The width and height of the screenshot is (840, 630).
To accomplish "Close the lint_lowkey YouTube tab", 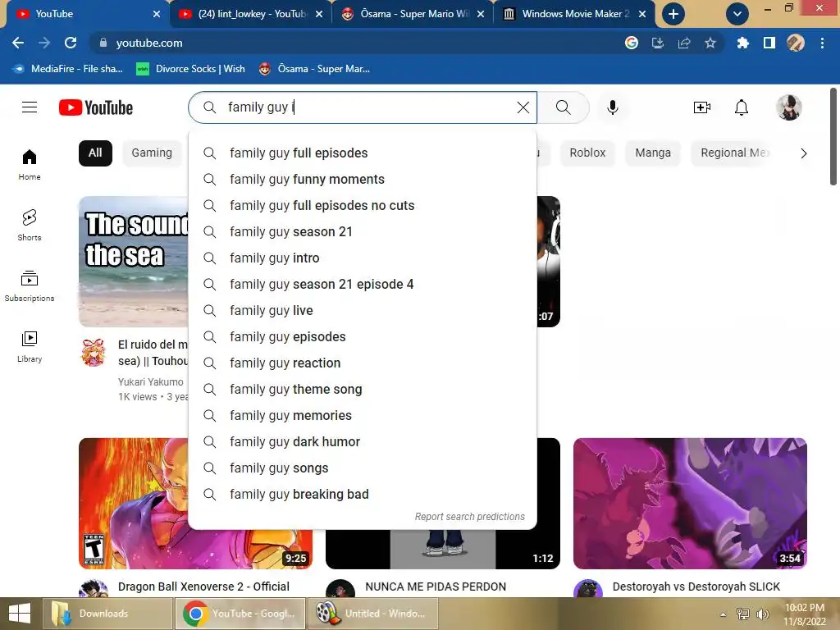I will [319, 14].
